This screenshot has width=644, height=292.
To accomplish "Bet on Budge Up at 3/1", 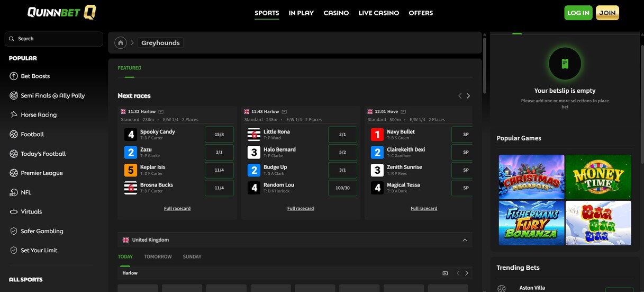I will (342, 170).
